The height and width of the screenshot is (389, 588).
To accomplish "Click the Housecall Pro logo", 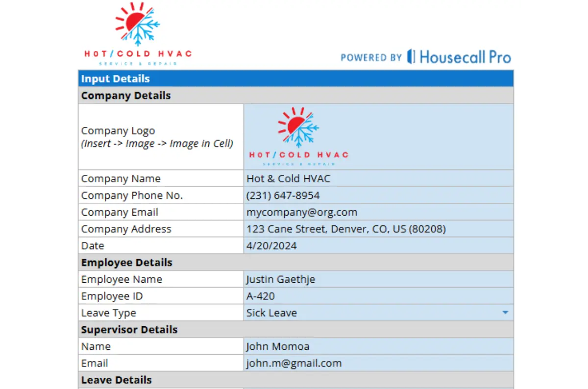I will pyautogui.click(x=459, y=57).
